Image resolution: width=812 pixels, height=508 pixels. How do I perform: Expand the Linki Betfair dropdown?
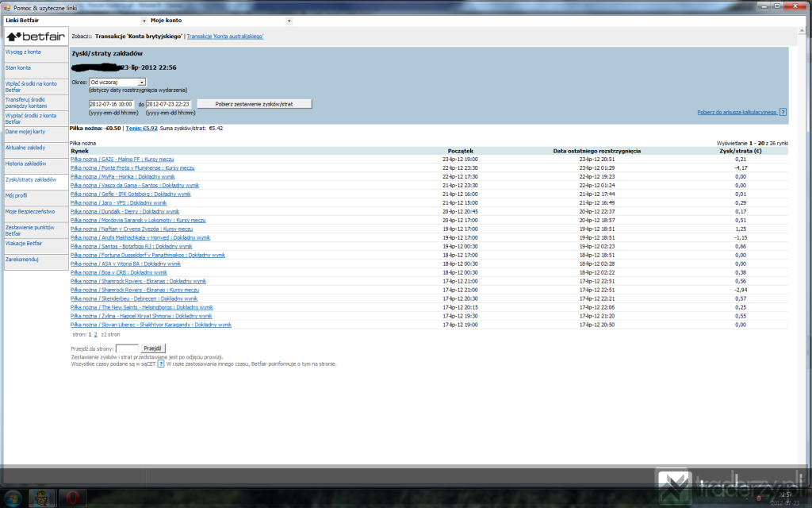click(x=144, y=21)
